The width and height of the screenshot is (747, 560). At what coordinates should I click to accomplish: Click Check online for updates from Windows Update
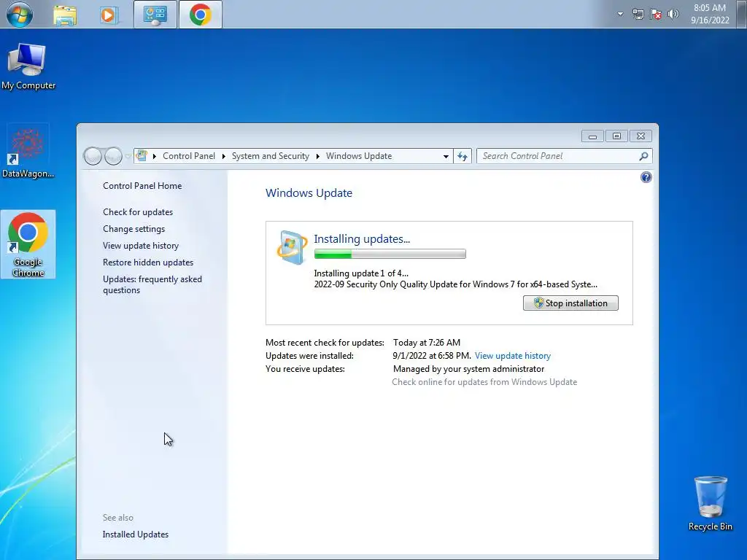(484, 382)
